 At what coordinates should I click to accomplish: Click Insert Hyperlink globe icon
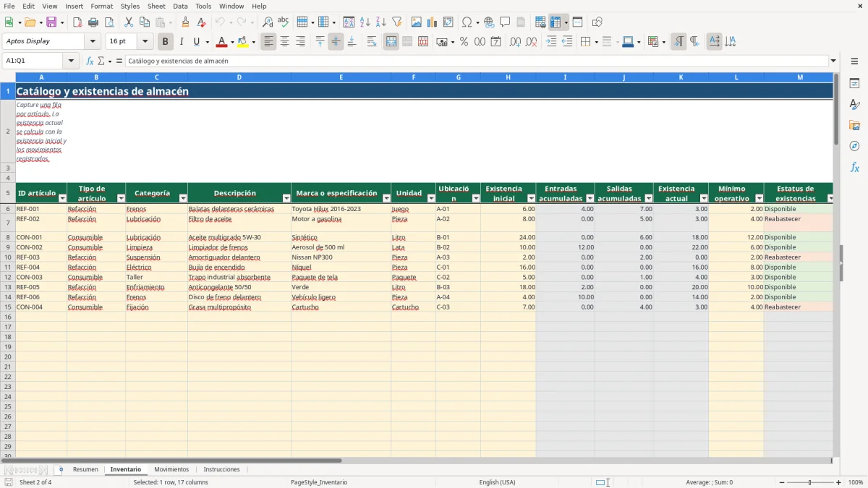click(489, 22)
